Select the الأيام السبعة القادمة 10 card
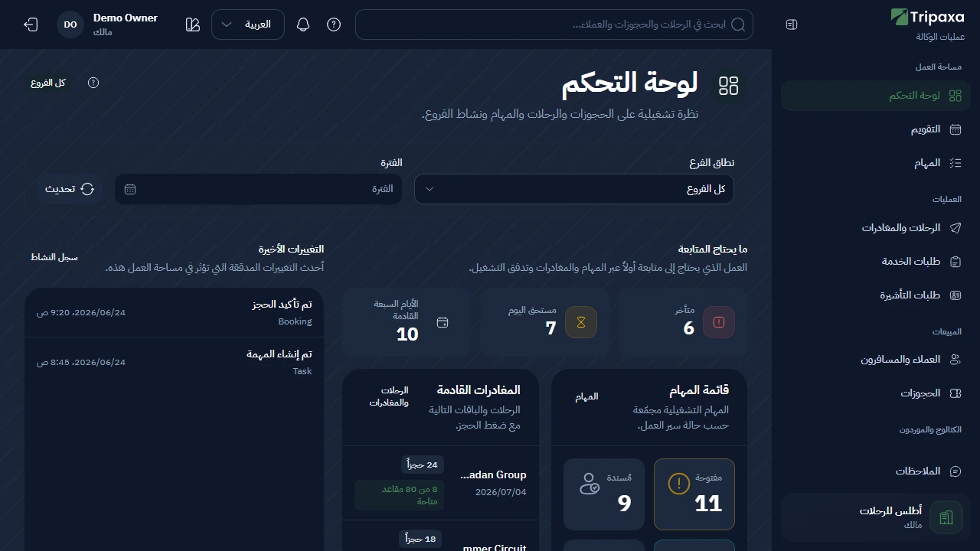The width and height of the screenshot is (980, 551). [407, 322]
